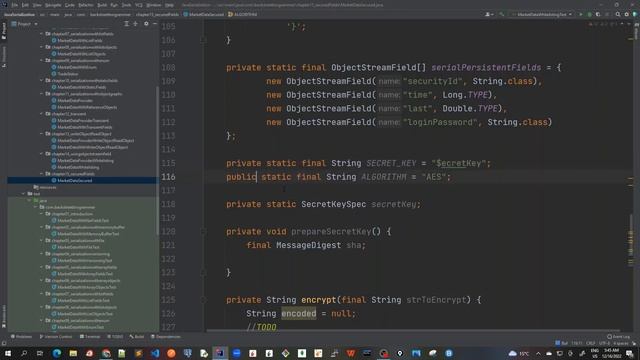
Task: Click the Debug bug icon
Action: pos(589,14)
